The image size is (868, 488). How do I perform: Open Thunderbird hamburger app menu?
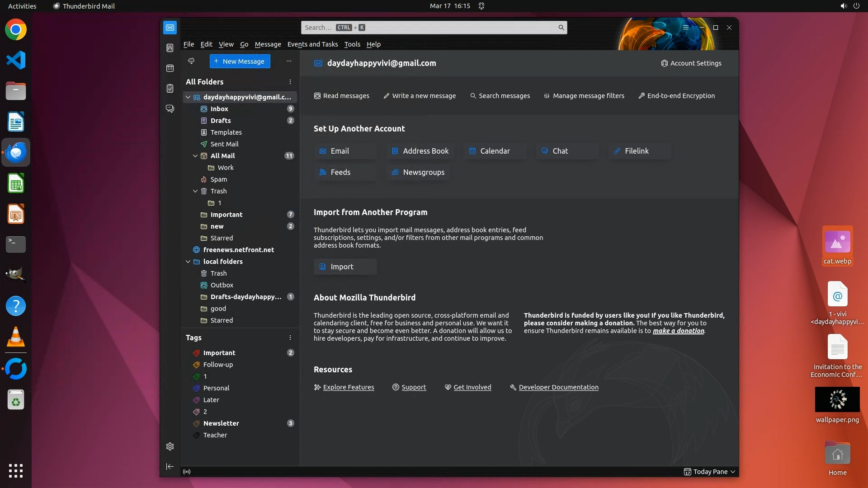click(x=686, y=28)
